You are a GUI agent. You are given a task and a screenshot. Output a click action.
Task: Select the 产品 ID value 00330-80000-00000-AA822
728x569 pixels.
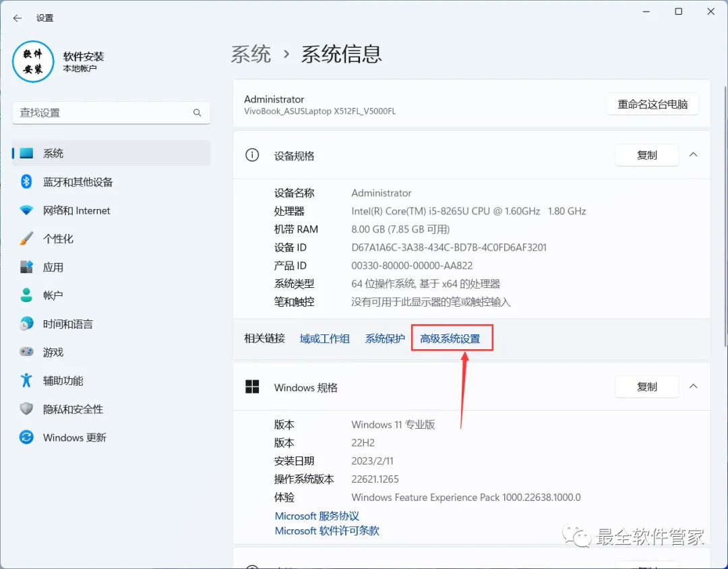pos(412,266)
